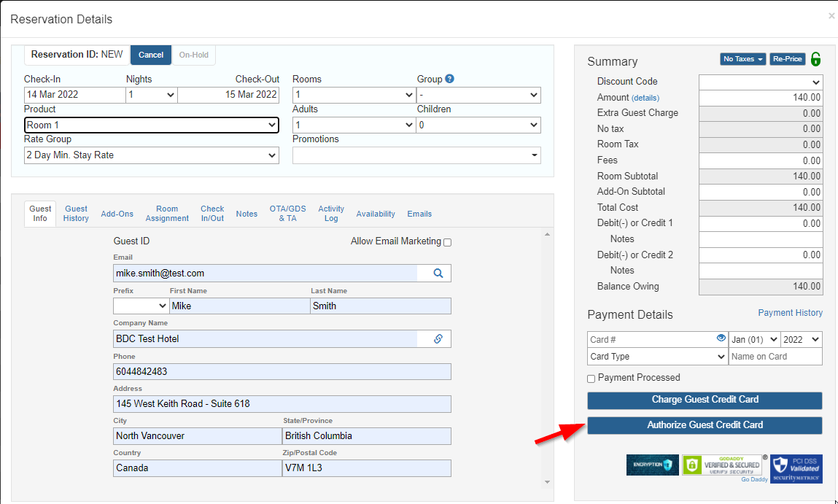838x504 pixels.
Task: Open the Promotions dropdown
Action: pyautogui.click(x=417, y=155)
